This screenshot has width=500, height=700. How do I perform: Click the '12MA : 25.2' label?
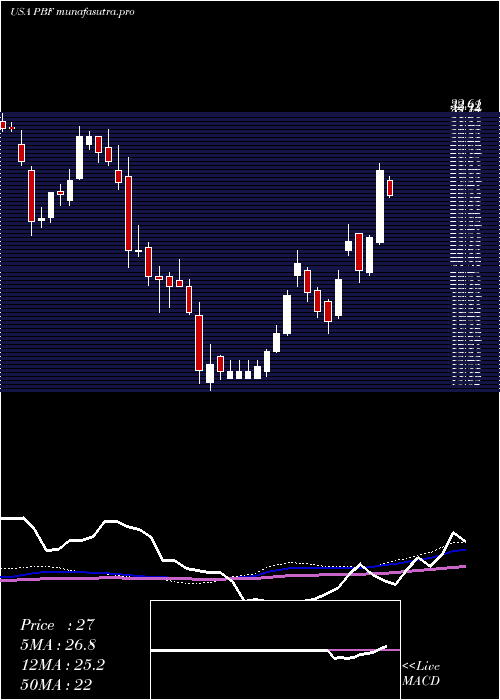tap(63, 665)
